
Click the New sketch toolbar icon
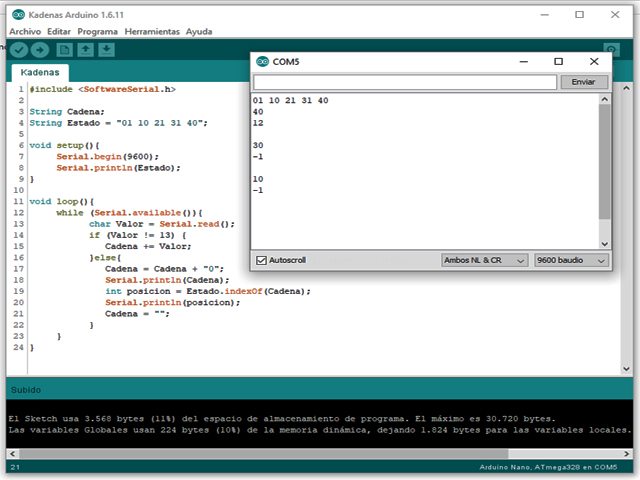pyautogui.click(x=64, y=50)
